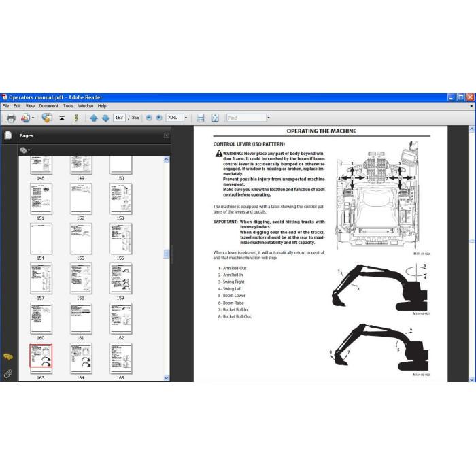This screenshot has width=476, height=476.
Task: Select page 158 thumbnail
Action: [81, 279]
